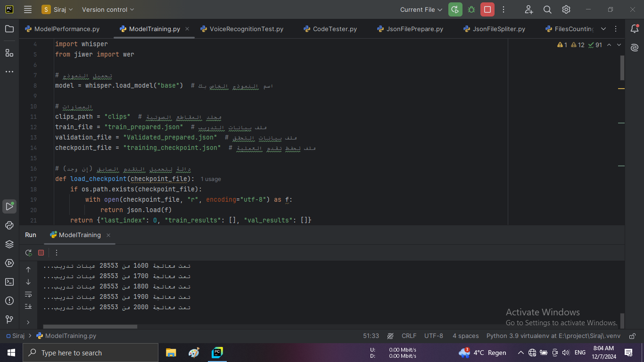Image resolution: width=644 pixels, height=362 pixels.
Task: Switch to the ModelPerformance.py tab
Action: (x=62, y=29)
